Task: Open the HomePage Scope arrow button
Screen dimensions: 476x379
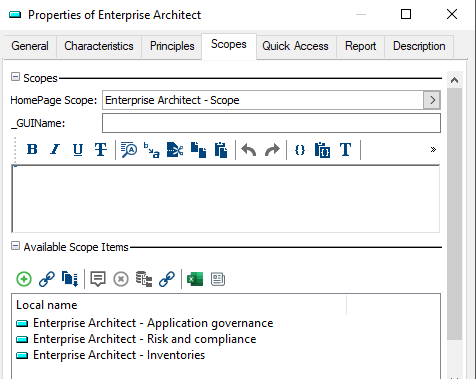Action: (x=432, y=100)
